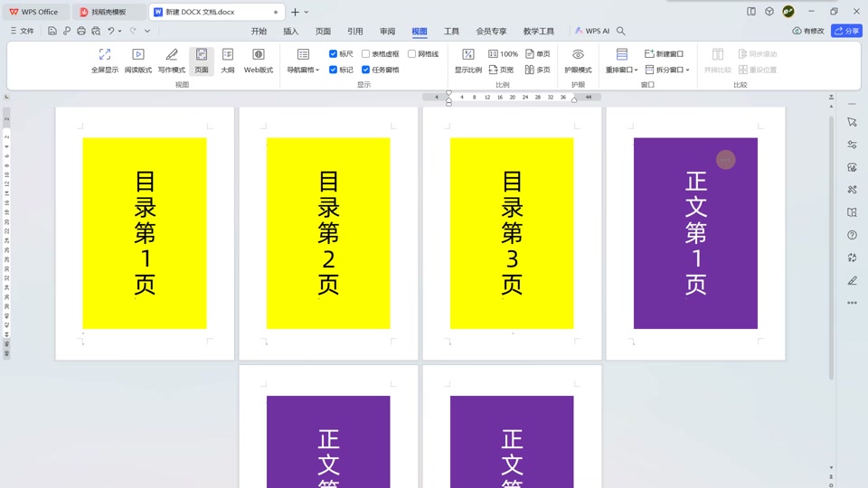
Task: Click the Share (分享) button
Action: pos(847,31)
